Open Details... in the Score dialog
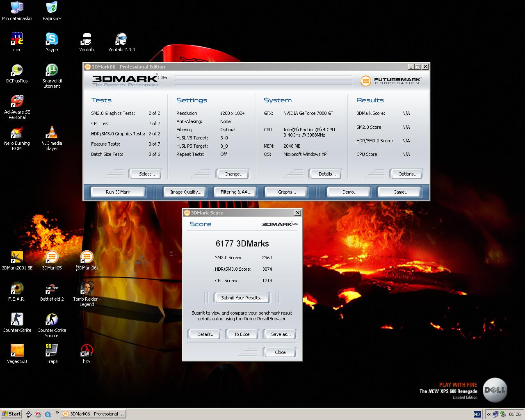 click(205, 334)
